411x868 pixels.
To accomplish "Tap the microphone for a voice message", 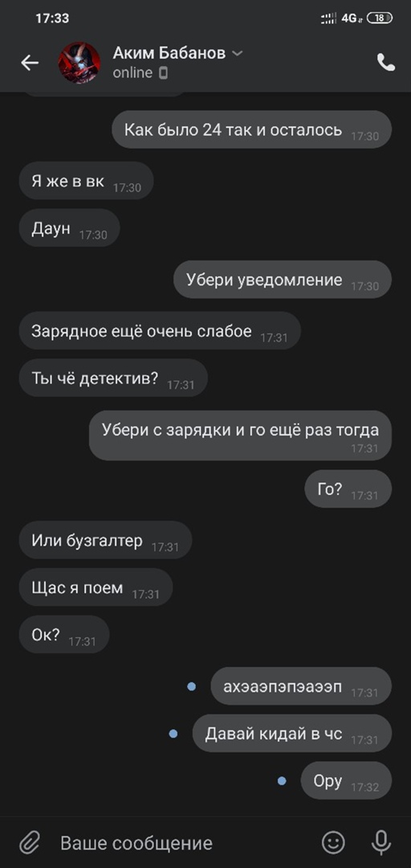I will (381, 842).
